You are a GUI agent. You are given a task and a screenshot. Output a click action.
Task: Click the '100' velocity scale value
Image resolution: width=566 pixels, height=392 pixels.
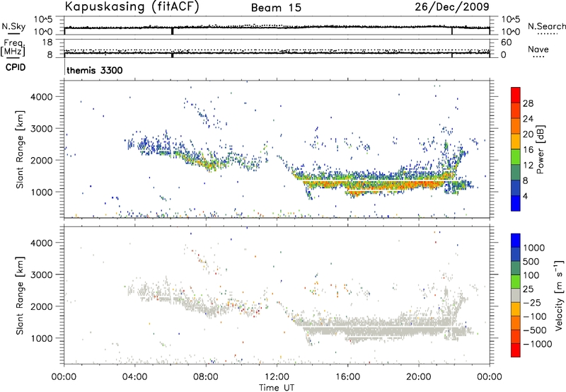[x=531, y=275]
